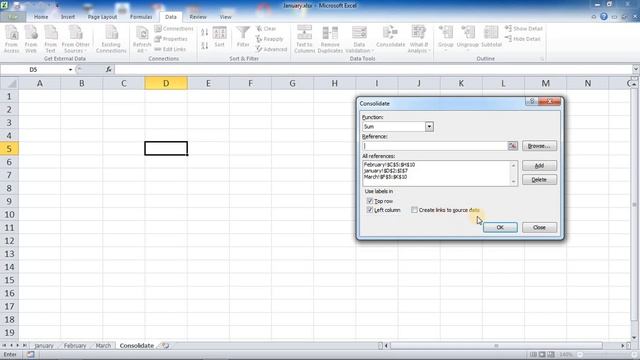Open the Insert ribbon tab
The width and height of the screenshot is (640, 360).
click(x=68, y=17)
